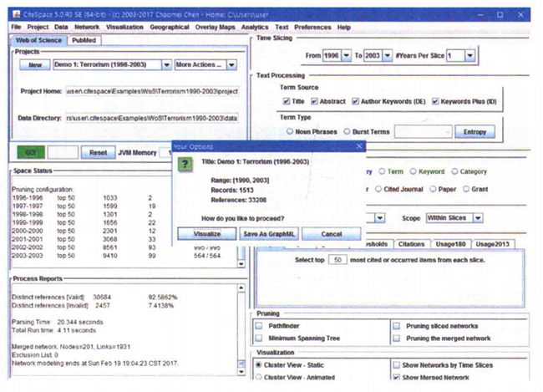Enable the Pathfinder pruning checkbox
This screenshot has width=543, height=392.
tap(259, 325)
